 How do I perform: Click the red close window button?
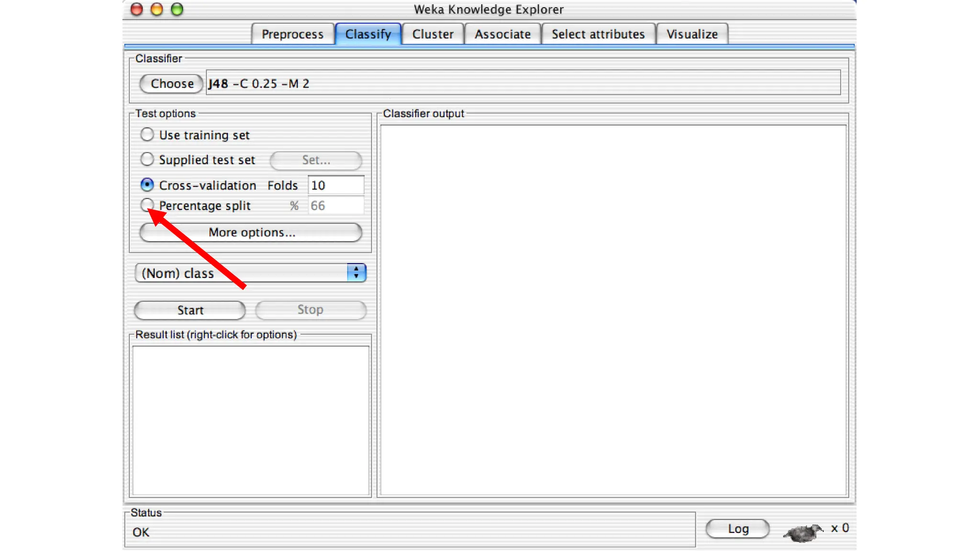(x=137, y=10)
